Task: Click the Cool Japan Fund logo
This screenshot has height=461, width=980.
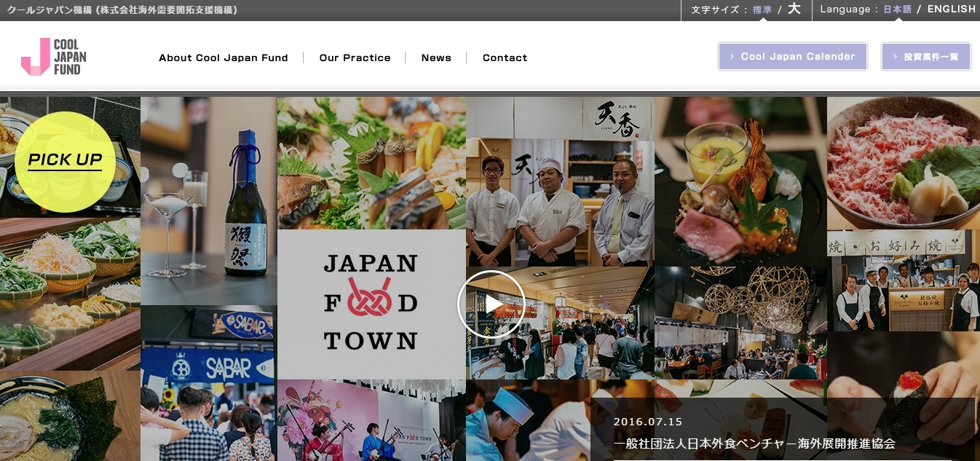Action: [54, 57]
